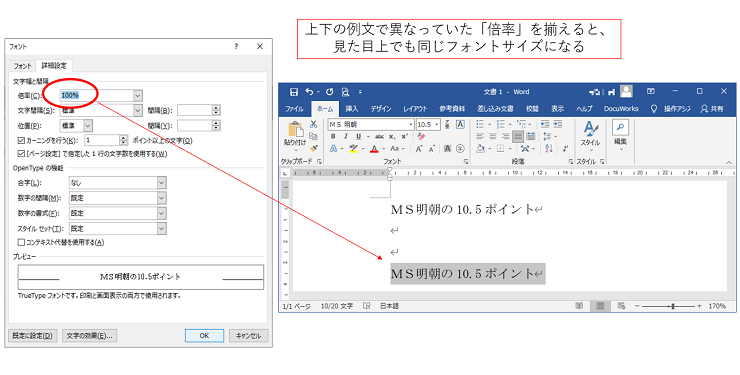This screenshot has height=375, width=740.
Task: Apply superscript formatting
Action: (404, 136)
